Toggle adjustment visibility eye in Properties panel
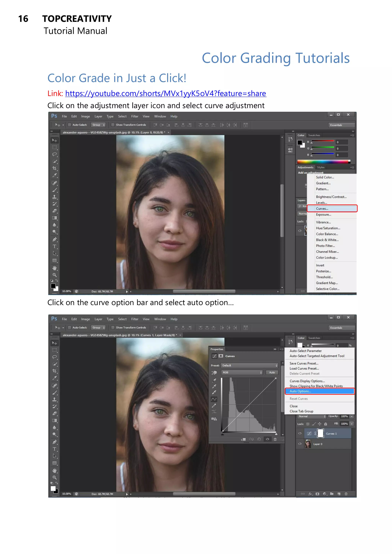392x554 pixels. point(267,439)
